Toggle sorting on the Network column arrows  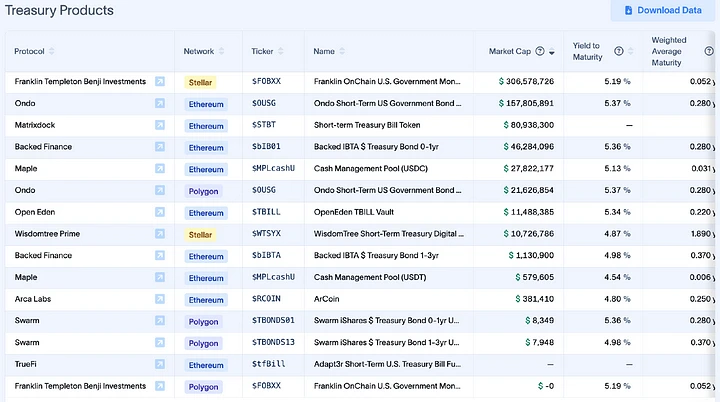[223, 51]
